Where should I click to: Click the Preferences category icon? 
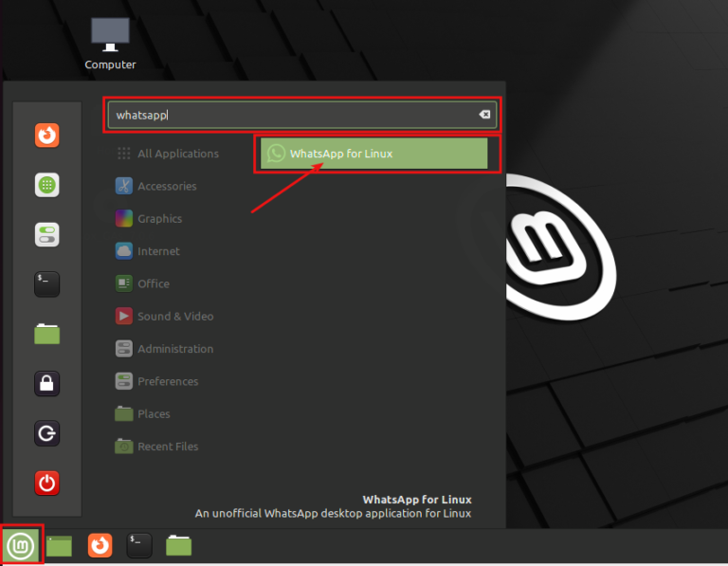[x=124, y=381]
